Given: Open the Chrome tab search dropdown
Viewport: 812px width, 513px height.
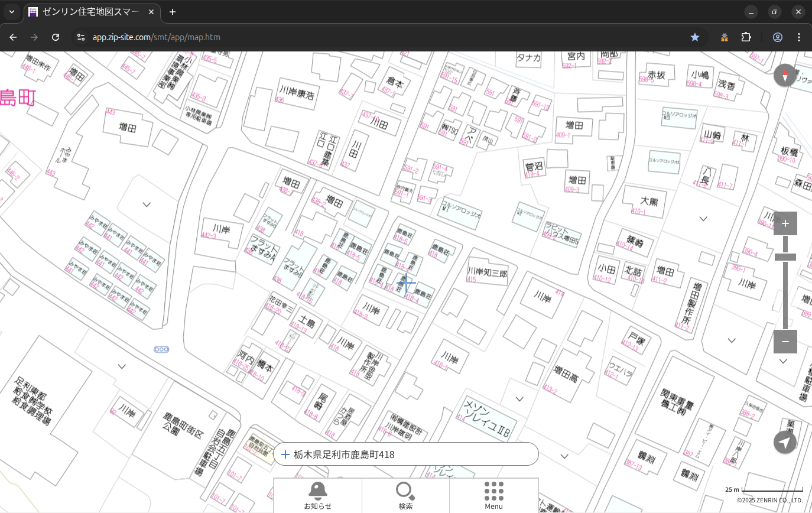Looking at the screenshot, I should [x=12, y=12].
